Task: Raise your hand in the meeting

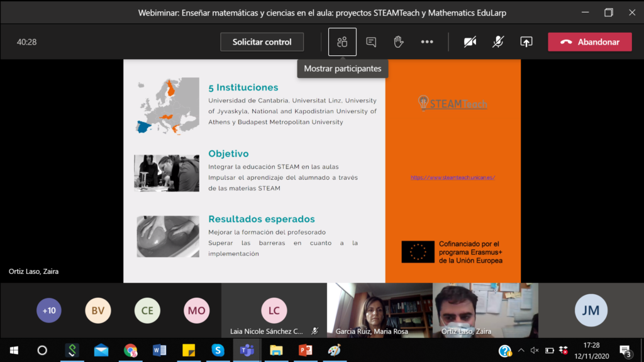Action: click(399, 42)
